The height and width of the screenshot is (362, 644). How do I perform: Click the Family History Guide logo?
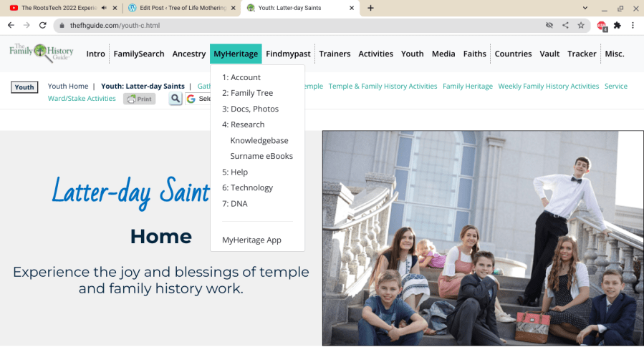point(41,53)
